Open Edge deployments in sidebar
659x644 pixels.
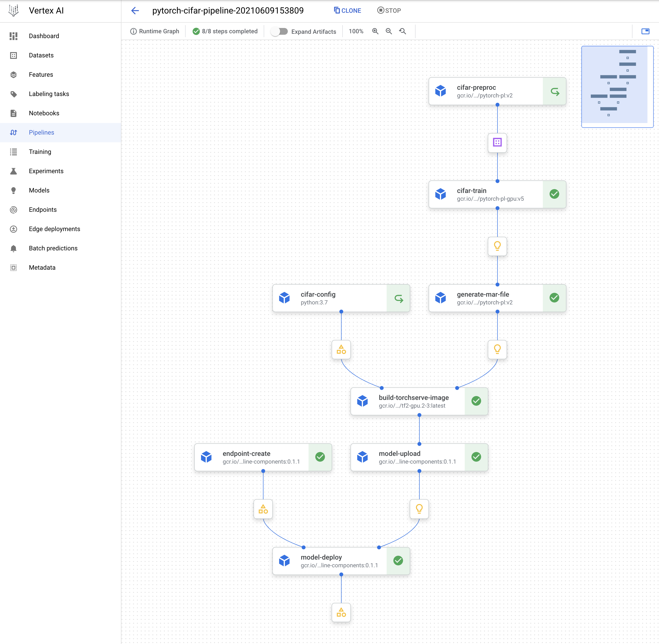tap(61, 229)
